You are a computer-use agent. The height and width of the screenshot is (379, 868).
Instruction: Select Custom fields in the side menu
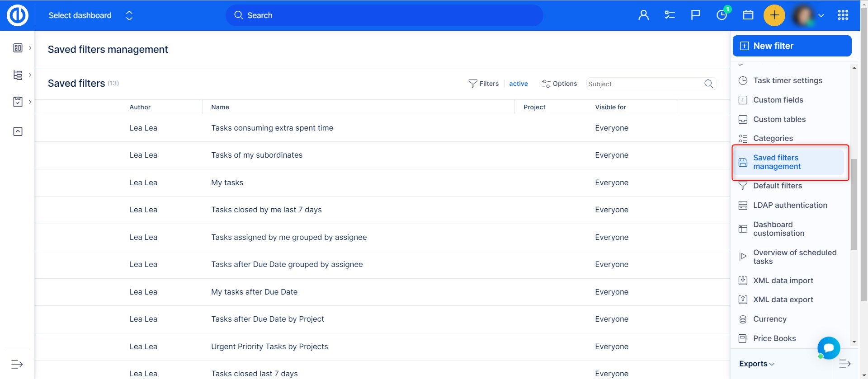click(778, 100)
